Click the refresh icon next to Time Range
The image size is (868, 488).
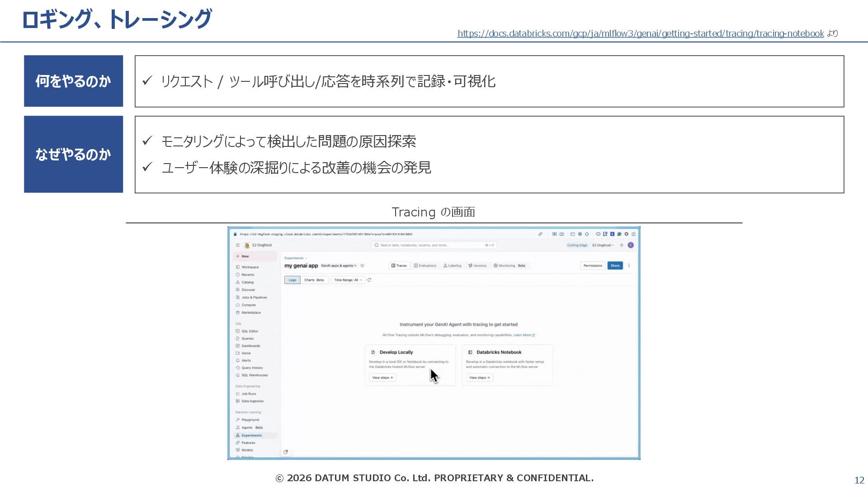click(x=369, y=280)
